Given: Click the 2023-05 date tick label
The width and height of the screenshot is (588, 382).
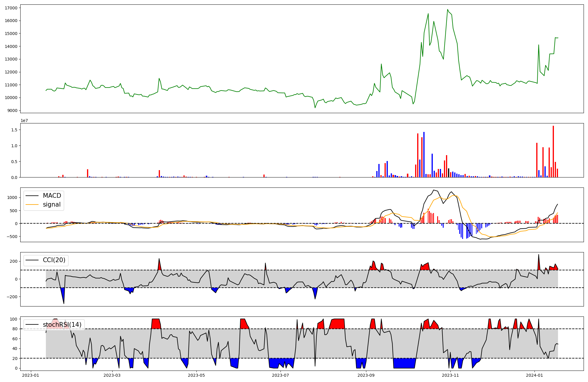Looking at the screenshot, I should (196, 375).
